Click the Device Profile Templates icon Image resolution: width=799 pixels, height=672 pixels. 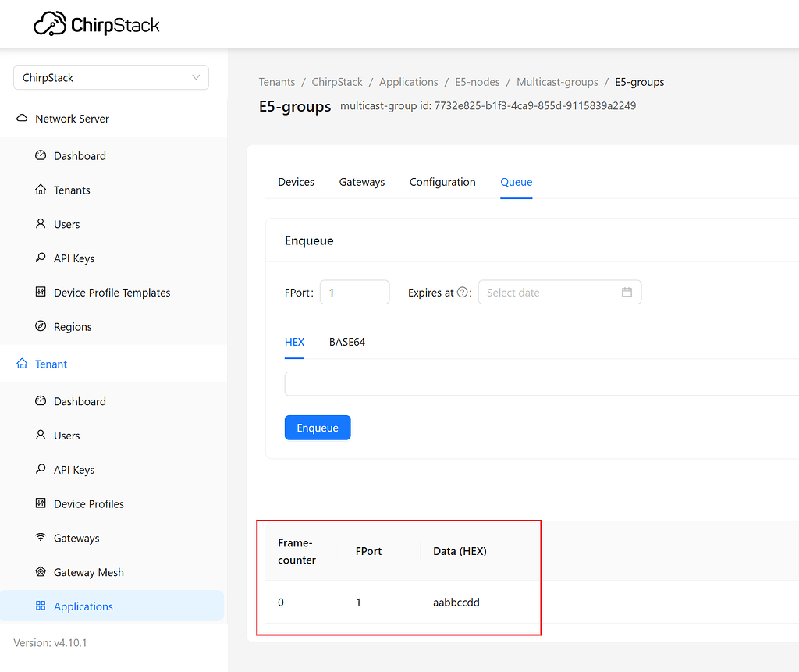pos(41,292)
